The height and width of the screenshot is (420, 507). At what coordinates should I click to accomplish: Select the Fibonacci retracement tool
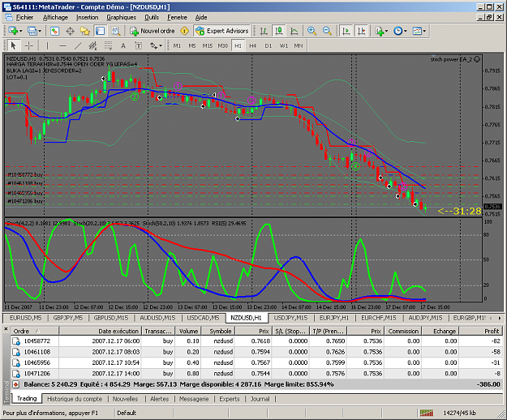pyautogui.click(x=109, y=45)
